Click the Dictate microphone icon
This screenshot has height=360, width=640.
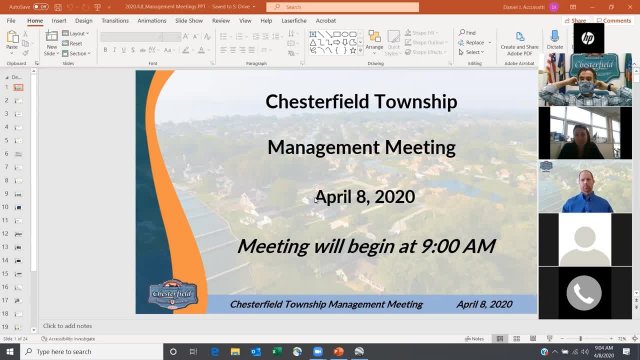[x=554, y=36]
